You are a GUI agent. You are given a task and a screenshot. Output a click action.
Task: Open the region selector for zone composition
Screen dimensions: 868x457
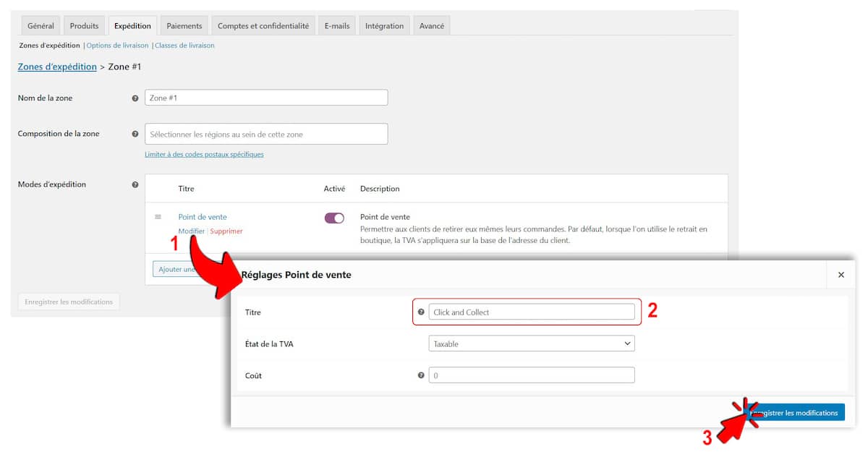pos(266,134)
